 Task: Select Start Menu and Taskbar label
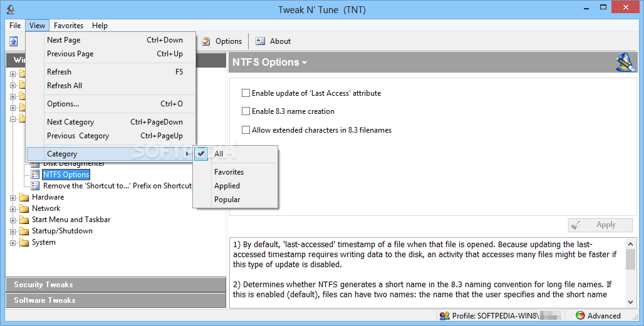tap(71, 220)
